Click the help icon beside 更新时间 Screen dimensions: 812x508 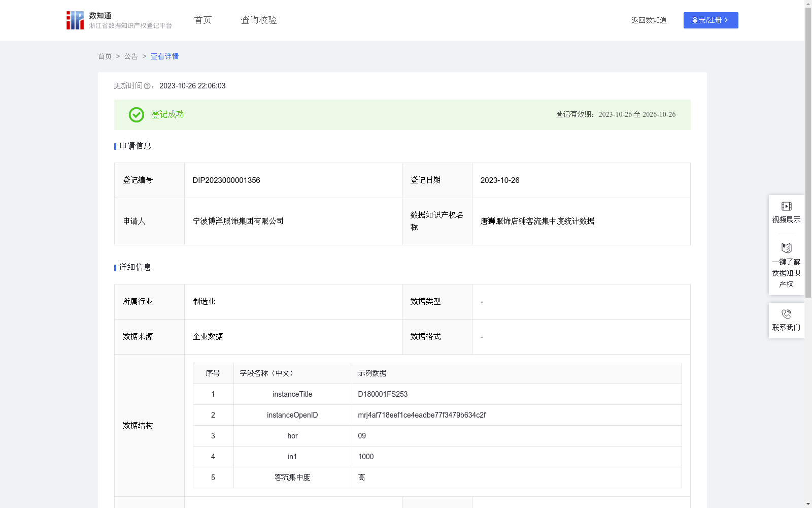(x=147, y=86)
